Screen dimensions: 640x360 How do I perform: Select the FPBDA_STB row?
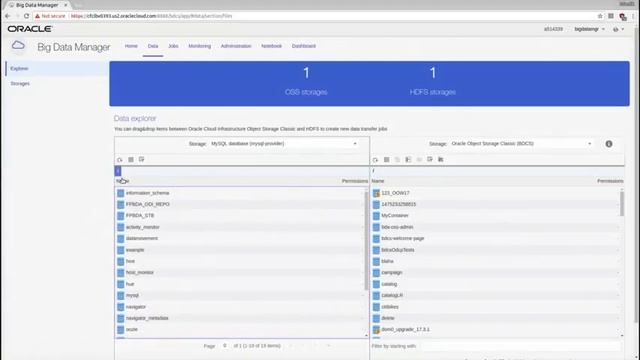(x=240, y=216)
